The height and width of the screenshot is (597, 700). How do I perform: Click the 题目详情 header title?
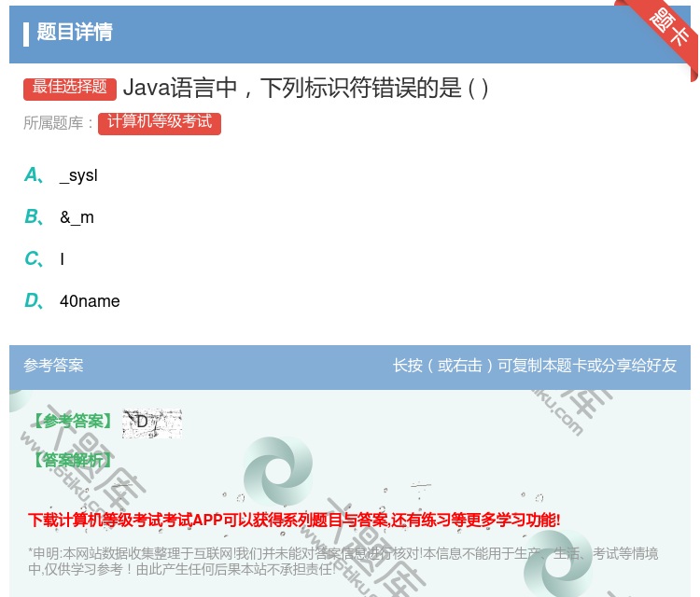(75, 32)
